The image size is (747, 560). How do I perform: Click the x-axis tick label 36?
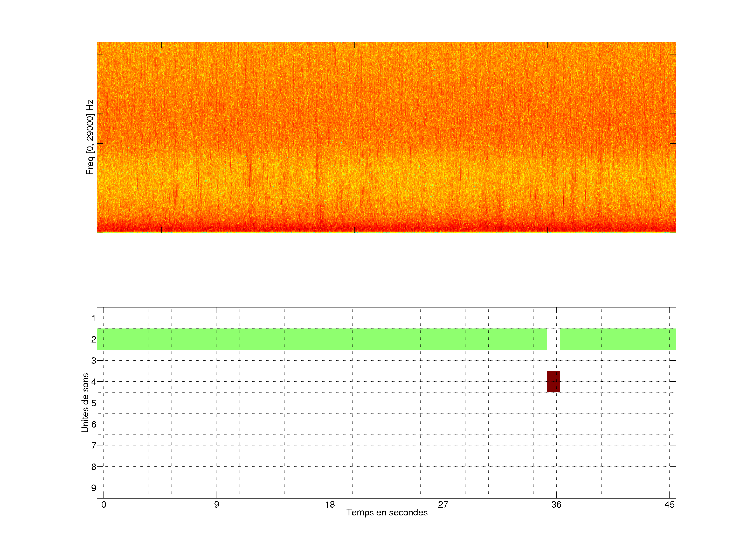[x=556, y=505]
